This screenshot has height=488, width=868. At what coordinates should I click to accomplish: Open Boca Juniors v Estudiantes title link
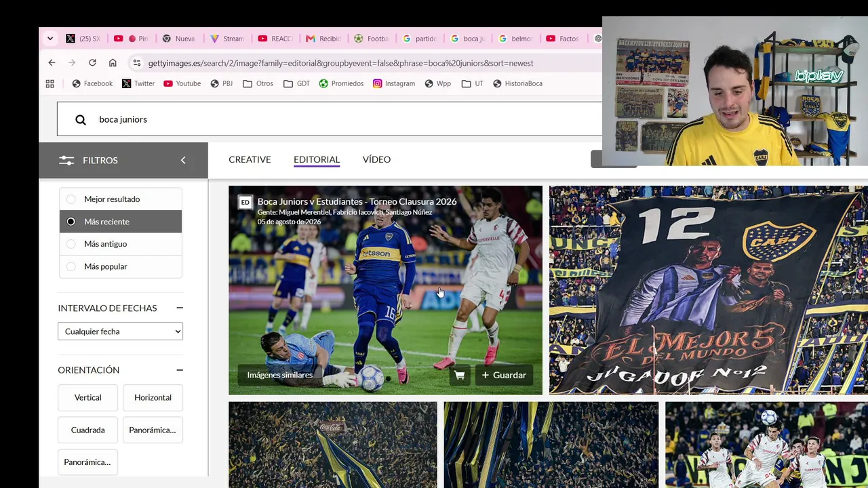pos(357,201)
